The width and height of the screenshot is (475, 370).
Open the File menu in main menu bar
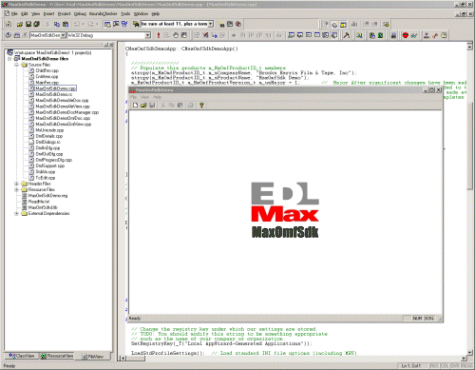click(14, 14)
